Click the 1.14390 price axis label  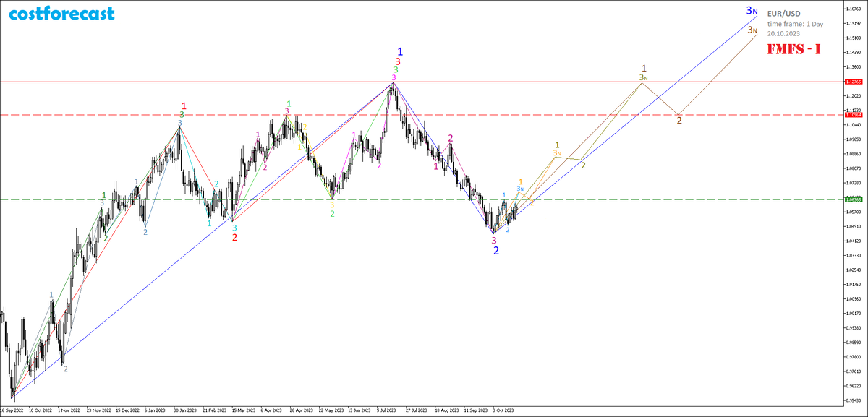click(854, 52)
